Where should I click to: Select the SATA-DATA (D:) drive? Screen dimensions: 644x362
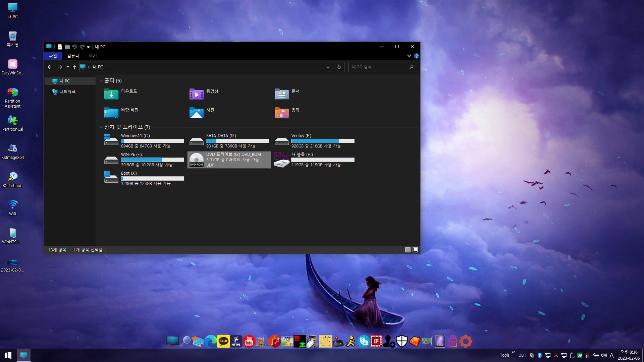click(229, 141)
